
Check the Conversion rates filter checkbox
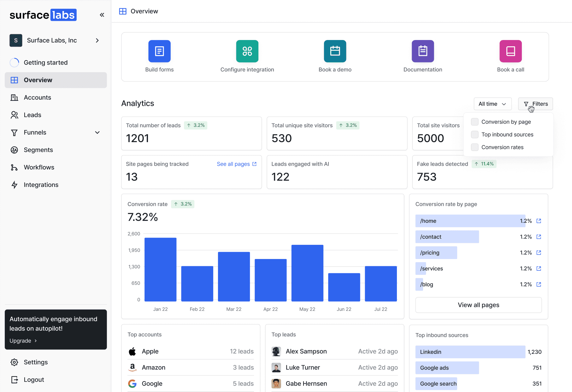(x=475, y=147)
